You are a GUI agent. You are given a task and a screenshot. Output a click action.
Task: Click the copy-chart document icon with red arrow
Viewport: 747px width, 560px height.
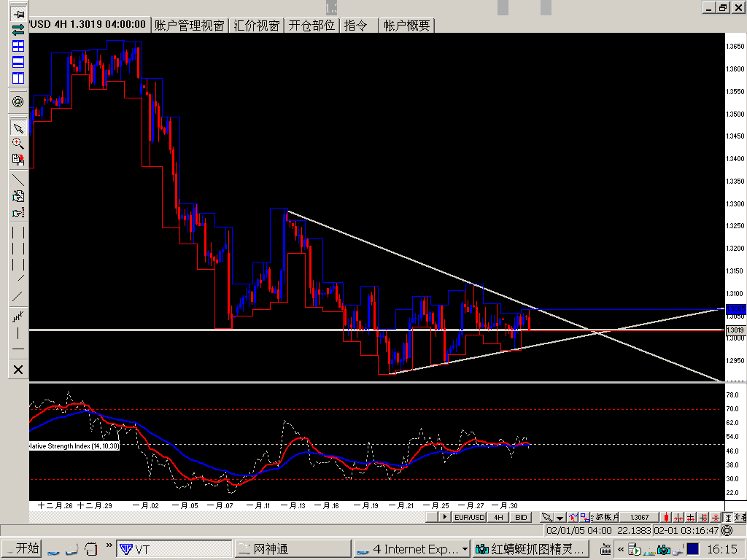[x=18, y=159]
